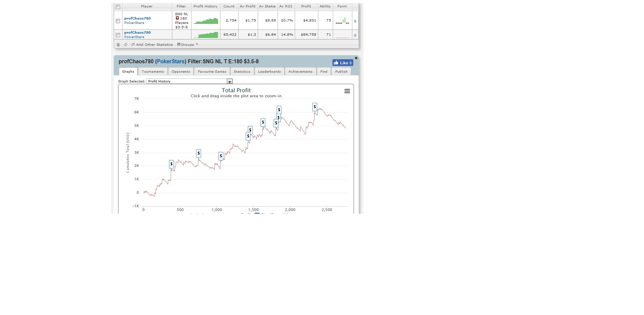Click the 14.8% Av ROI cell

pos(286,35)
